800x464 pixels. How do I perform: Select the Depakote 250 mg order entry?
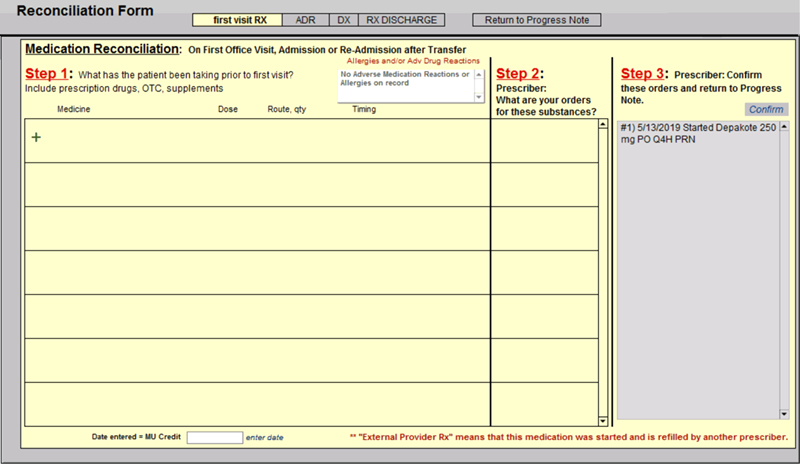[x=696, y=133]
